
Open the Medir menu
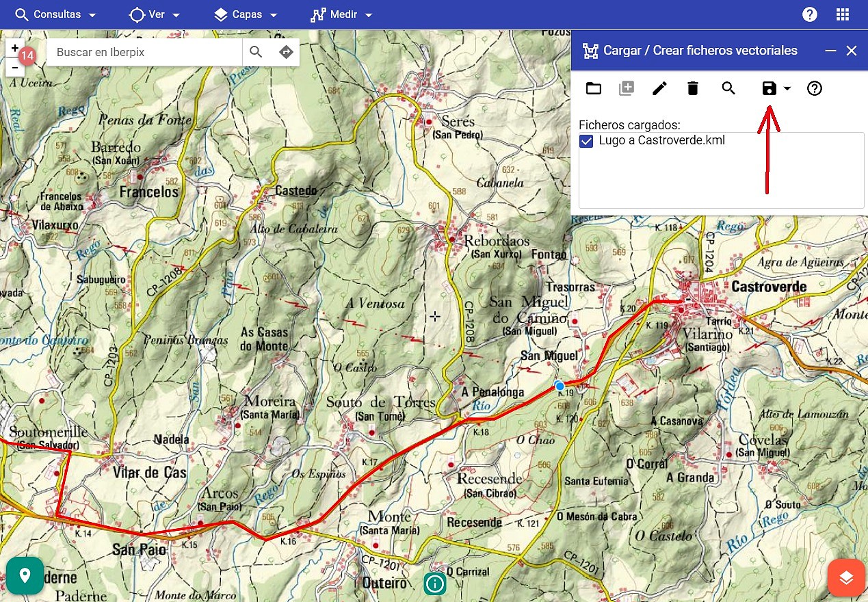(341, 14)
